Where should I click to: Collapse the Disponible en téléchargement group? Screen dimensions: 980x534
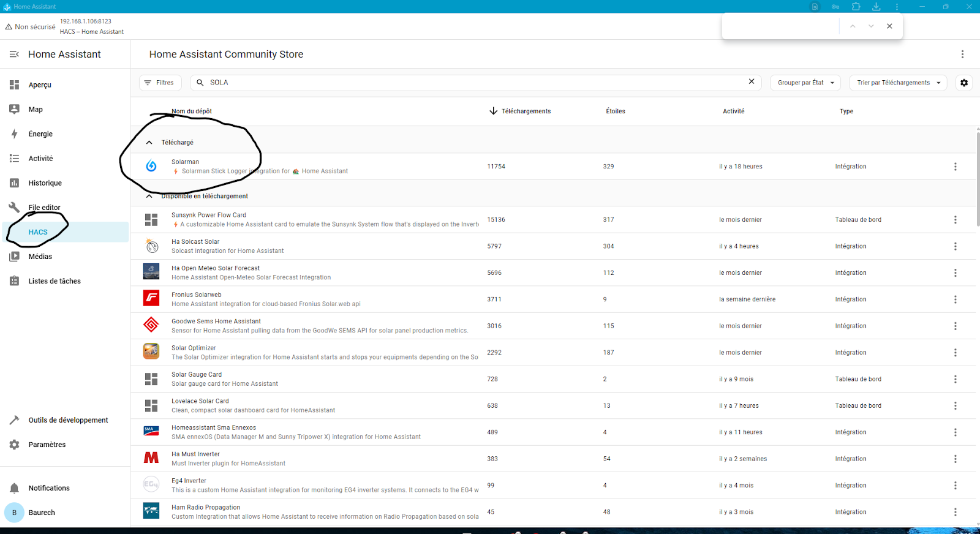149,197
